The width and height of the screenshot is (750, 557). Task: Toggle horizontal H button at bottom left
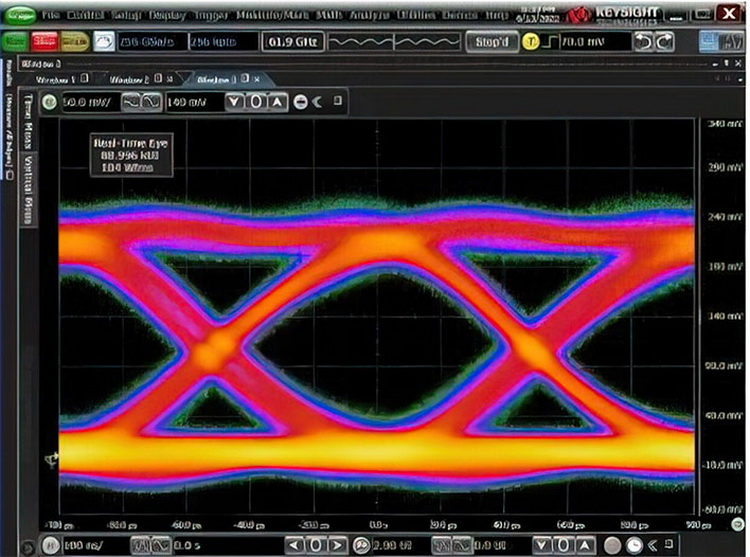(x=49, y=545)
